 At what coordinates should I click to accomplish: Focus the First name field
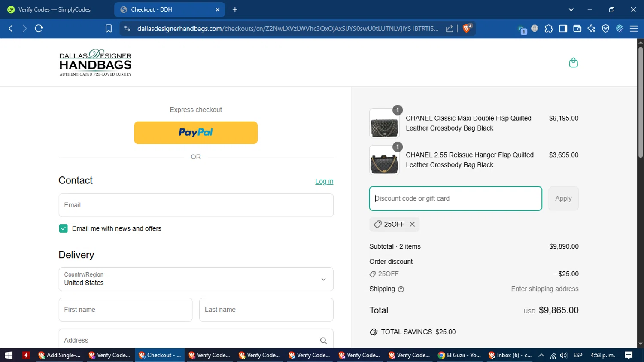point(125,310)
